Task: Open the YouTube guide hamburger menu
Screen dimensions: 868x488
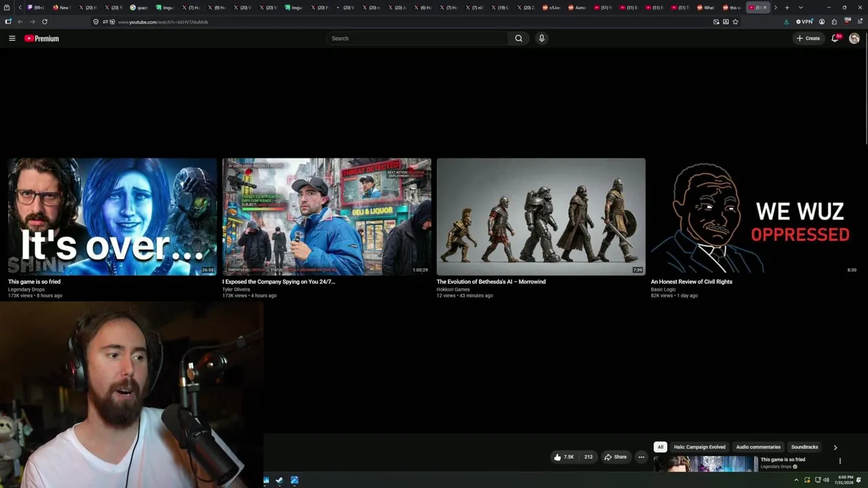Action: (12, 39)
